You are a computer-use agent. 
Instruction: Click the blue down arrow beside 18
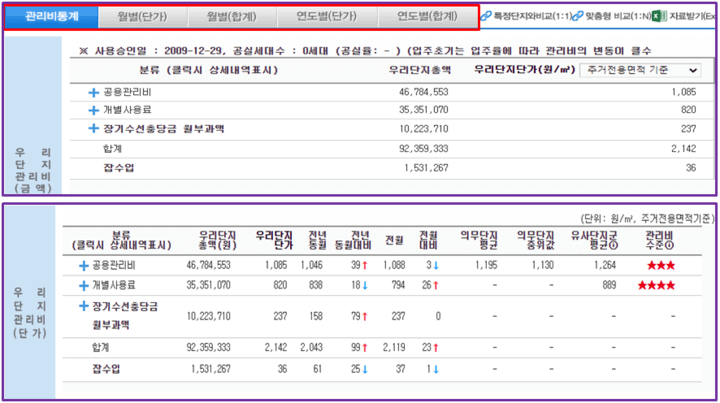point(365,285)
